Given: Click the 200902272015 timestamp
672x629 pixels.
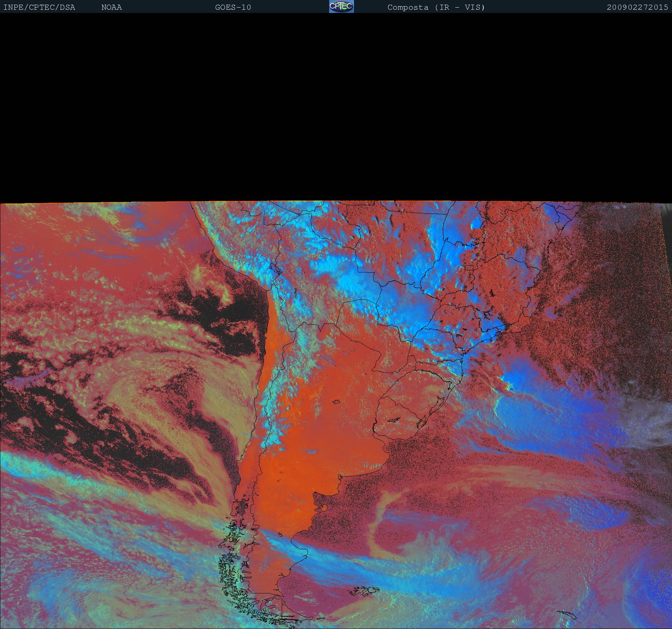Looking at the screenshot, I should point(638,8).
